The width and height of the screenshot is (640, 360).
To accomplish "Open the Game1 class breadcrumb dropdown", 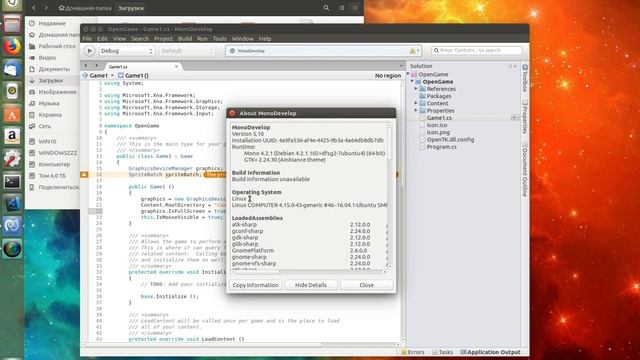I will 98,76.
